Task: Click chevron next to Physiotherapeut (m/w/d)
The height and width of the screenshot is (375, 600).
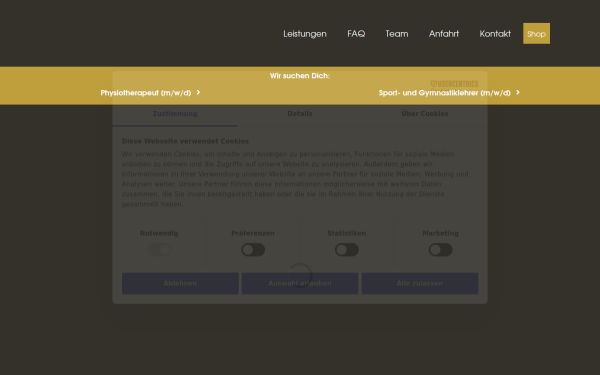Action: pos(198,92)
